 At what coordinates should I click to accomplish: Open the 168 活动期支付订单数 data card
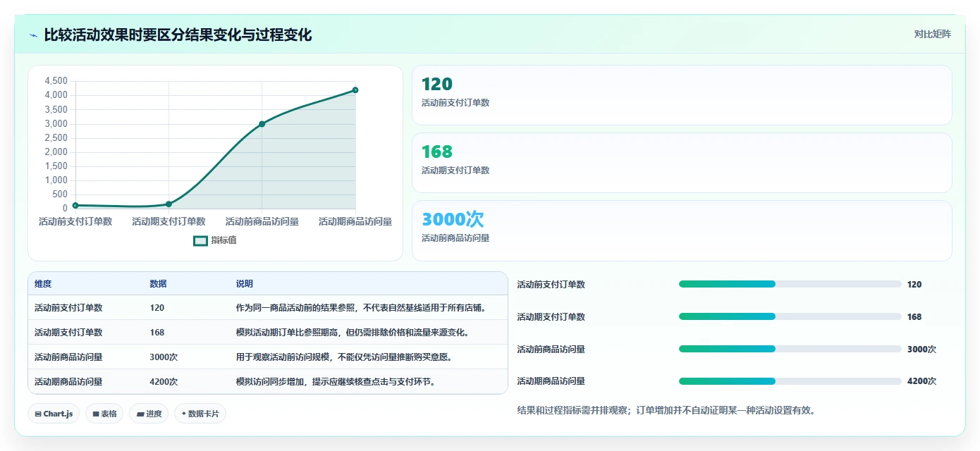[682, 163]
